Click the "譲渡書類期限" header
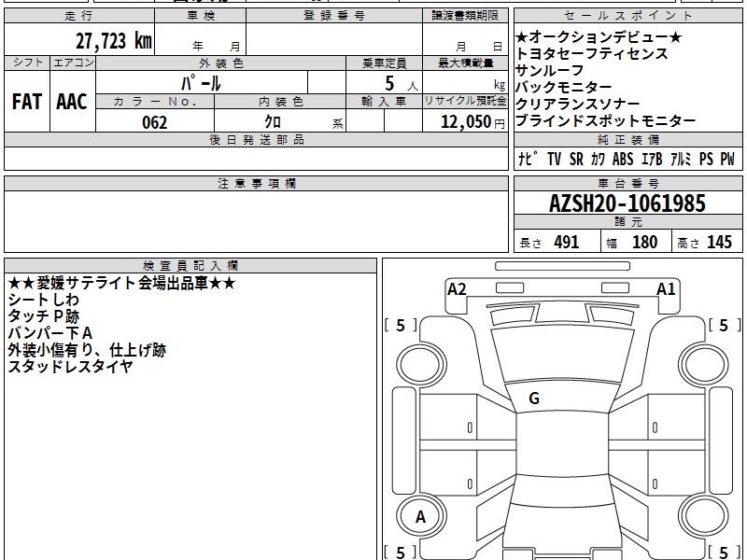The image size is (747, 560). tap(465, 16)
